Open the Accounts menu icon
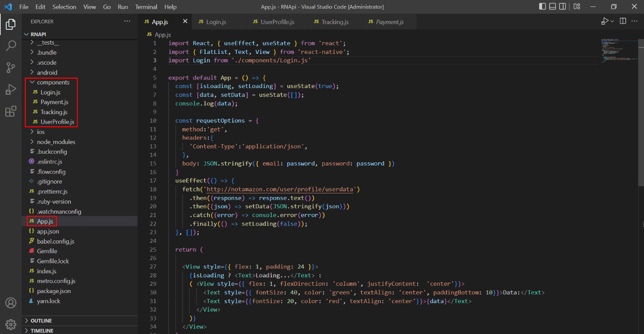This screenshot has width=644, height=334. [x=11, y=303]
